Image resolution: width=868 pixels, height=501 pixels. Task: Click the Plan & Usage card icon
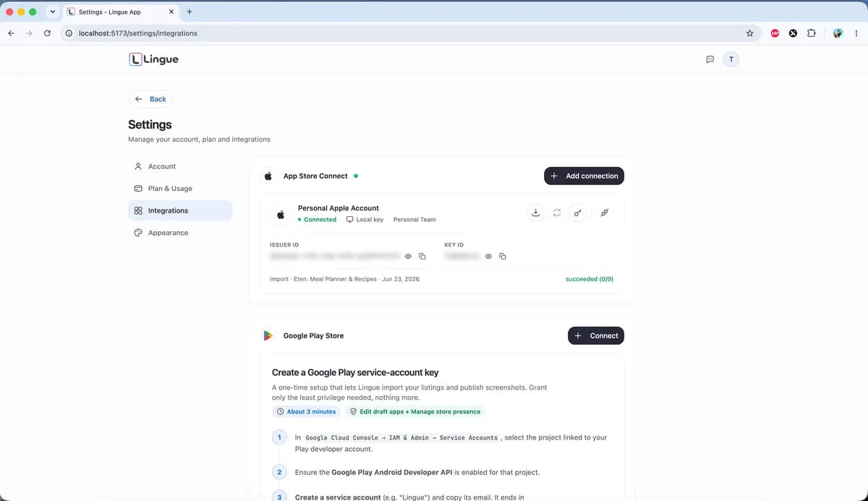[x=138, y=189]
